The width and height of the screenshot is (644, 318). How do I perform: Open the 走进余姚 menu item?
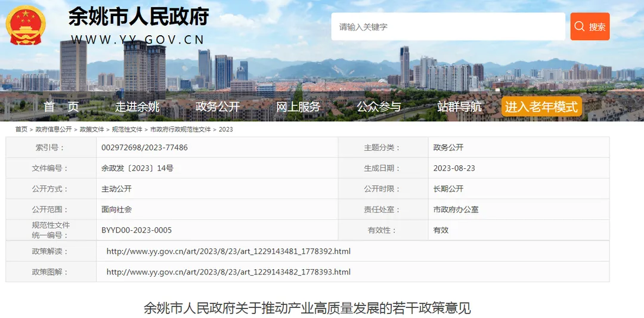click(137, 107)
